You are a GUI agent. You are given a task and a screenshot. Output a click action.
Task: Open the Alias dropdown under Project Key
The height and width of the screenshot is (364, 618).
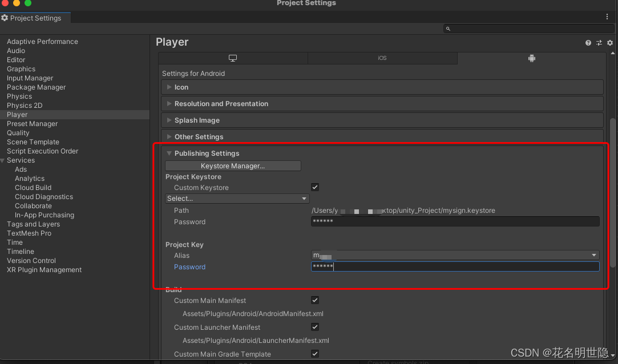593,255
